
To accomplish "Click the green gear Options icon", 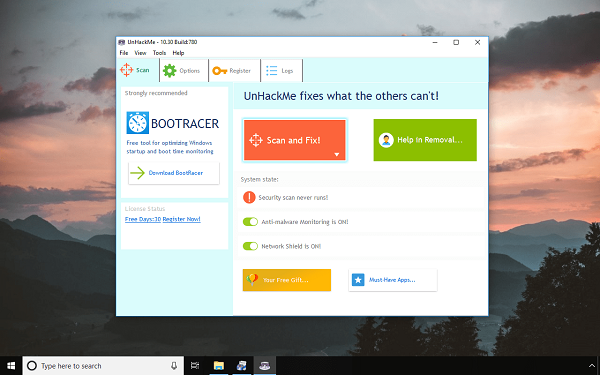I will [x=170, y=71].
